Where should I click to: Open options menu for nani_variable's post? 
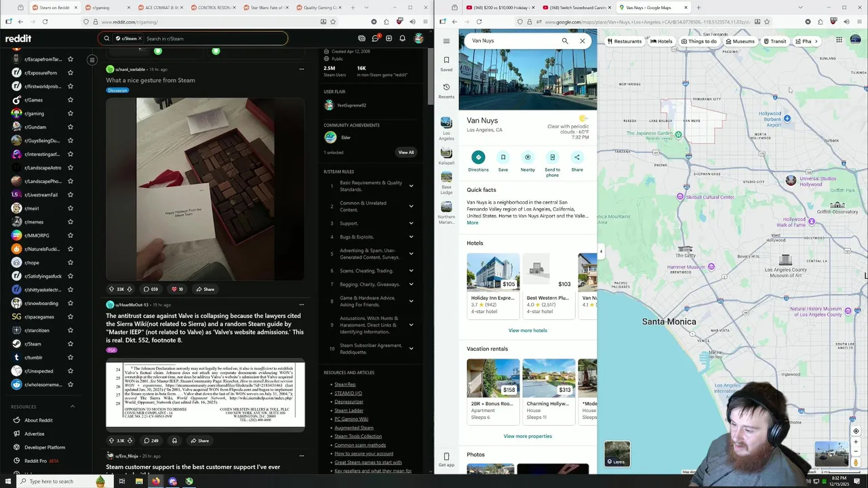point(302,69)
